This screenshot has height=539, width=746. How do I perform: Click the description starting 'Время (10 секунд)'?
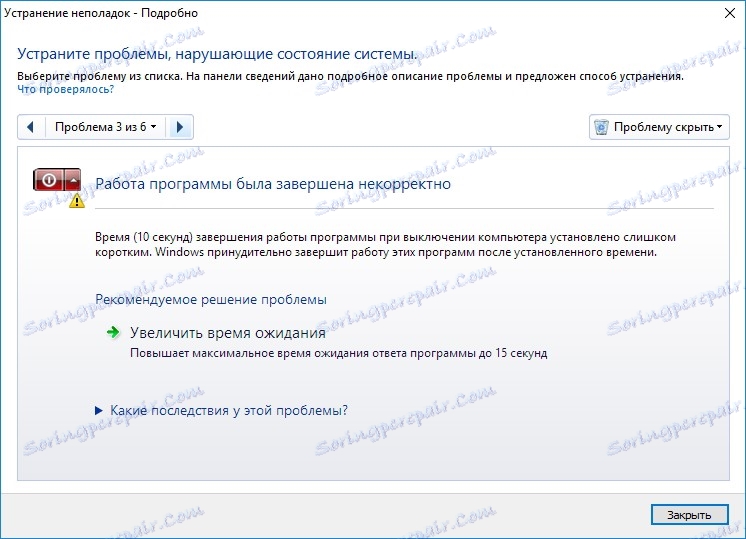tap(385, 245)
